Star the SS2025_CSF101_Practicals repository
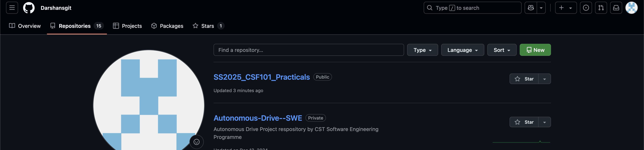The image size is (644, 150). (x=524, y=79)
